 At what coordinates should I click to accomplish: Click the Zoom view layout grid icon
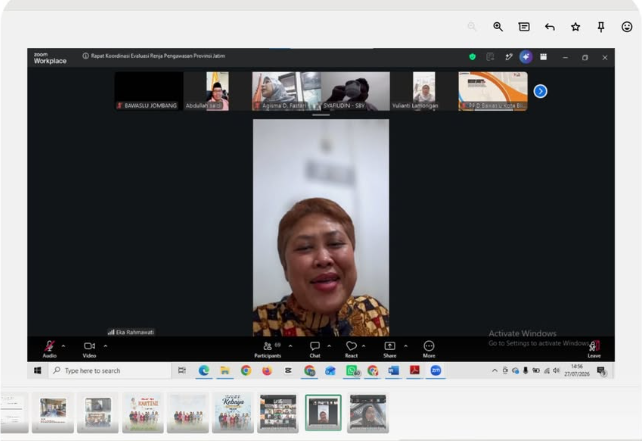(543, 57)
